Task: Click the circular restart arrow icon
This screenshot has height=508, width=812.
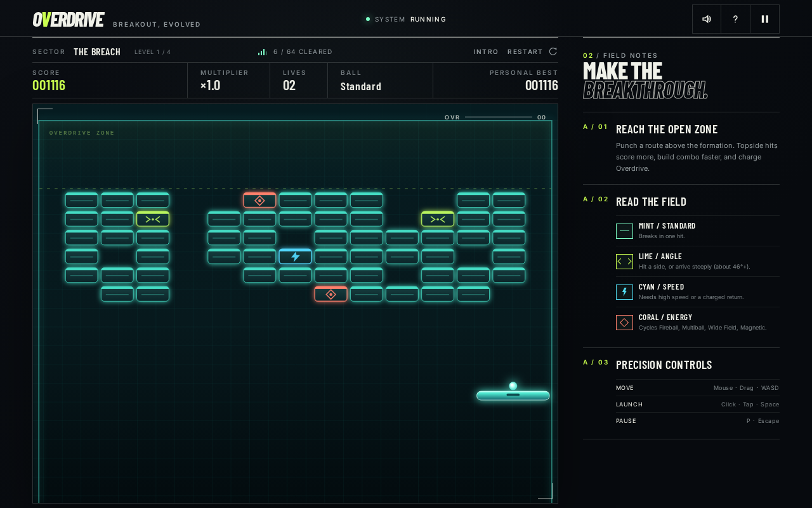Action: tap(553, 51)
